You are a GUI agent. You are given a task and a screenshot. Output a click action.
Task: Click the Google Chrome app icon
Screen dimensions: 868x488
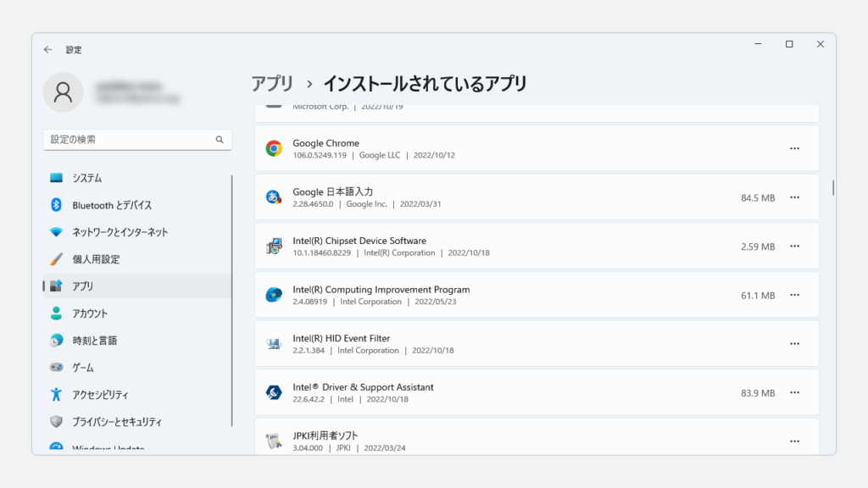pos(274,149)
